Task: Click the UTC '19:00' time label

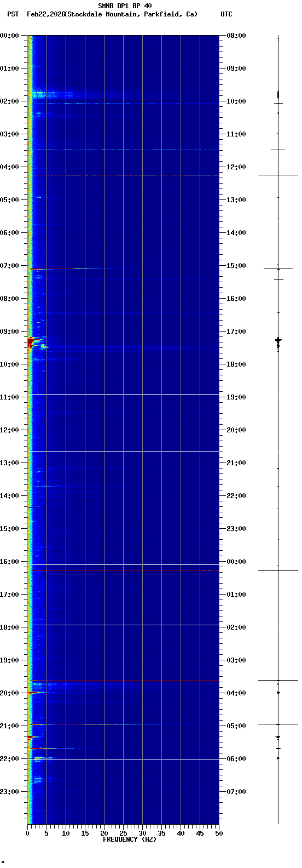Action: [x=236, y=397]
